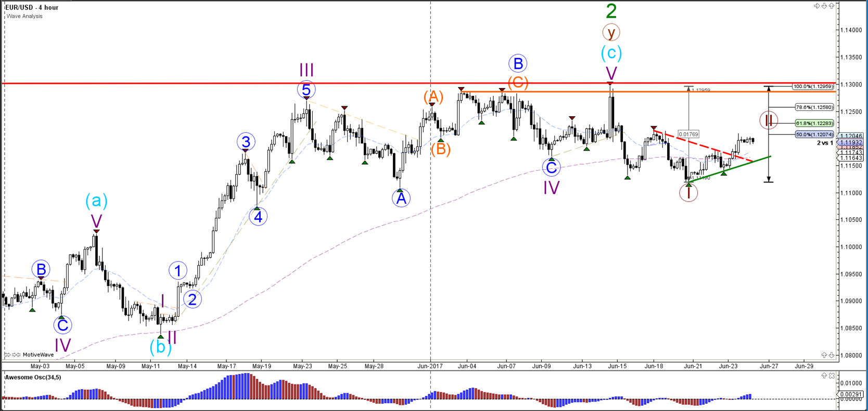
Task: Click the down-arrow icon at chart top
Action: pyautogui.click(x=824, y=6)
